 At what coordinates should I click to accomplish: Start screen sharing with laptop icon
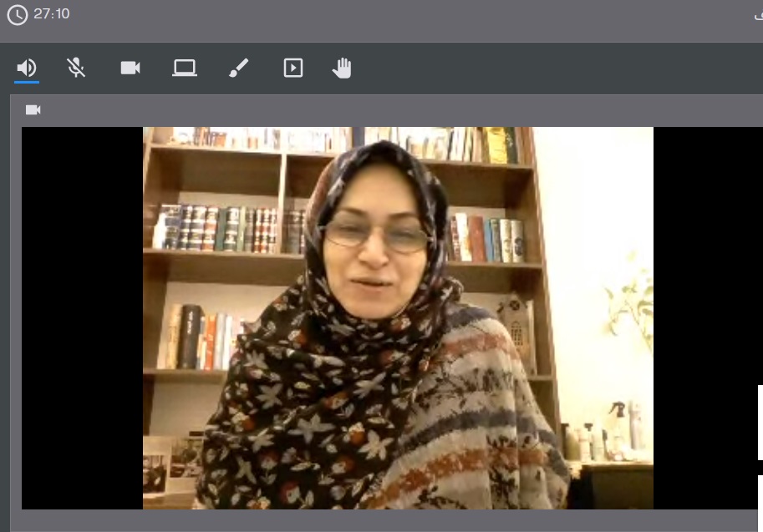click(x=185, y=68)
